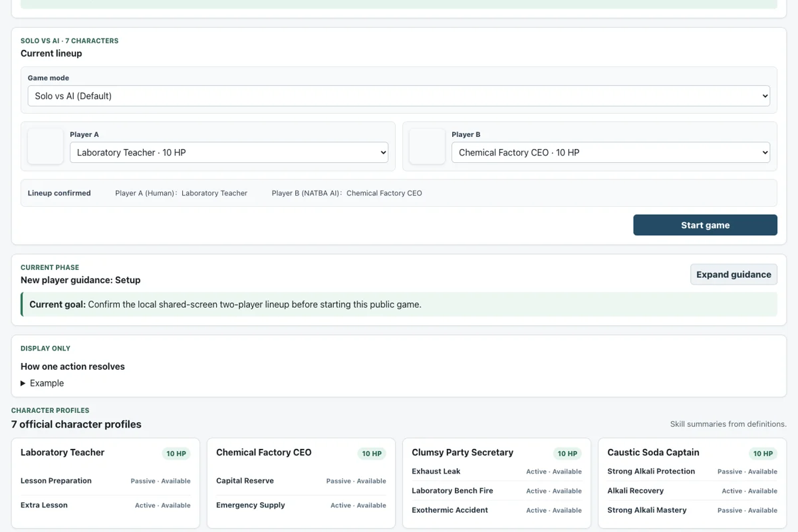Image resolution: width=798 pixels, height=532 pixels.
Task: Select the Laboratory Teacher profile card title
Action: [63, 452]
